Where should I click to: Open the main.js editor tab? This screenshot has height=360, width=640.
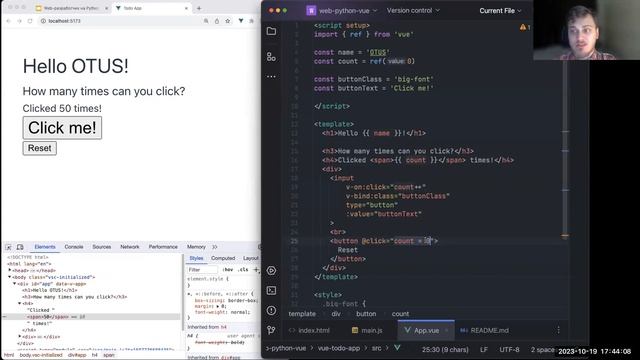click(x=367, y=330)
